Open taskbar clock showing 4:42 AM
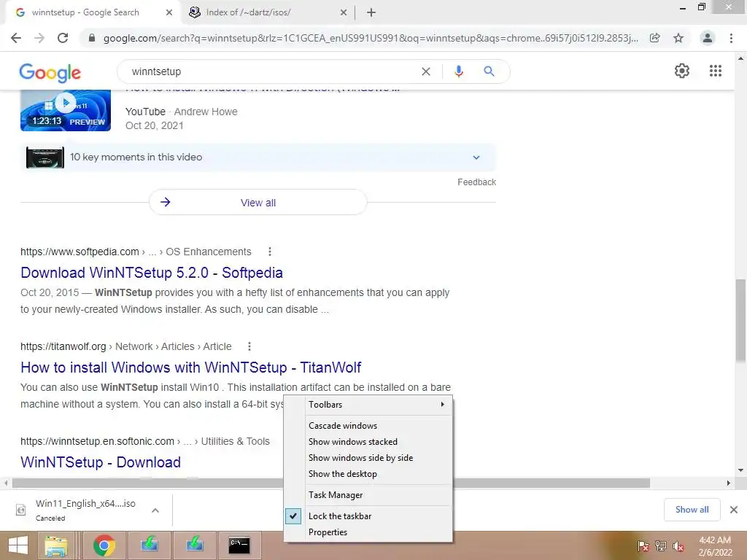The width and height of the screenshot is (747, 560). point(715,546)
